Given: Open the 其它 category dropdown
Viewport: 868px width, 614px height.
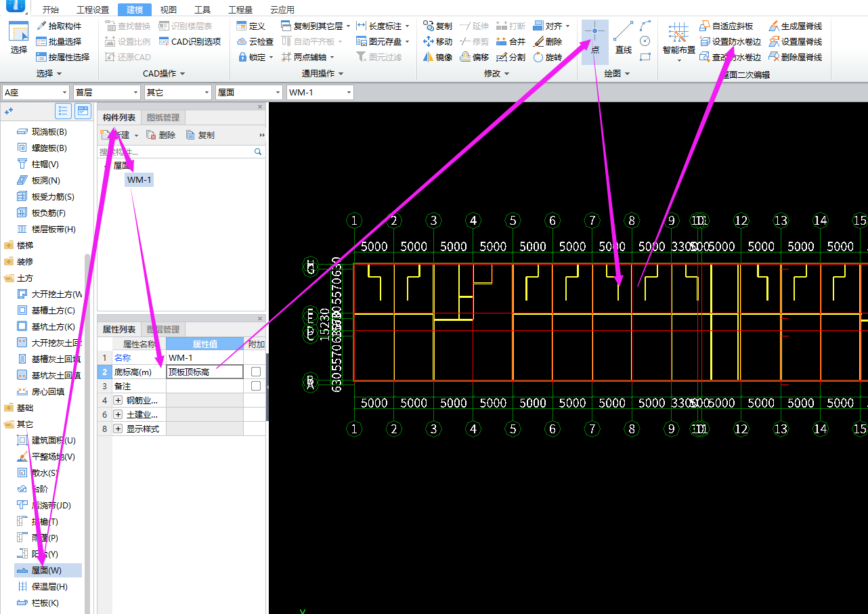Looking at the screenshot, I should pyautogui.click(x=177, y=92).
